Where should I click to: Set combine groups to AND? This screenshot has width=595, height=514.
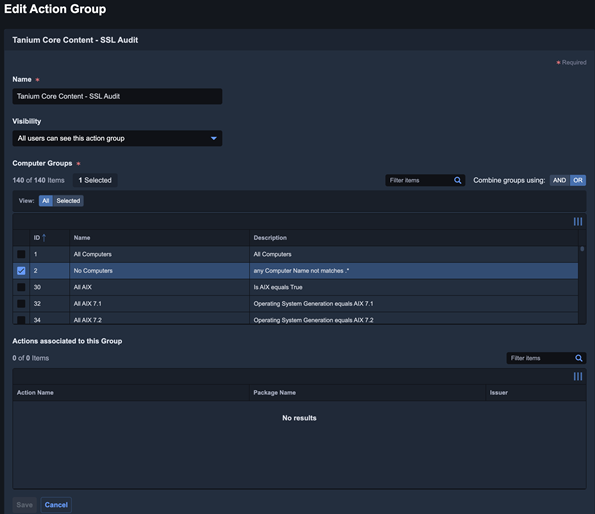[559, 181]
